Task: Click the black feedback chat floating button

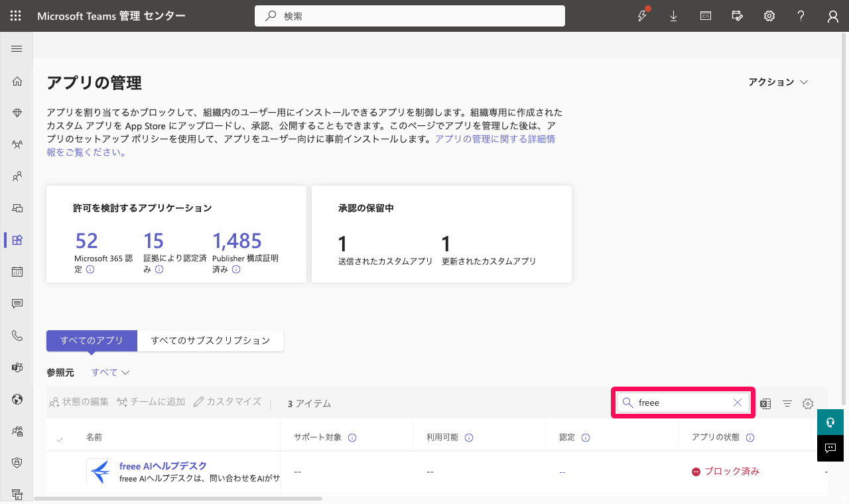Action: (830, 448)
